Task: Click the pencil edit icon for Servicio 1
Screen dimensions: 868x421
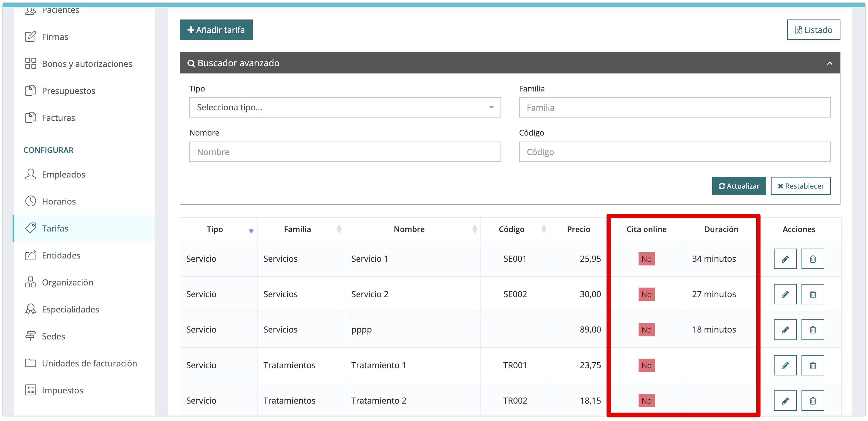Action: coord(785,259)
